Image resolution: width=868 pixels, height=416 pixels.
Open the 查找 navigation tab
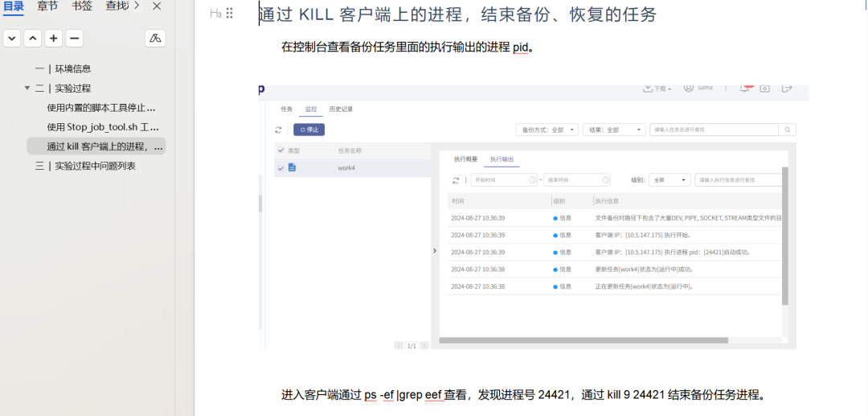[x=116, y=6]
